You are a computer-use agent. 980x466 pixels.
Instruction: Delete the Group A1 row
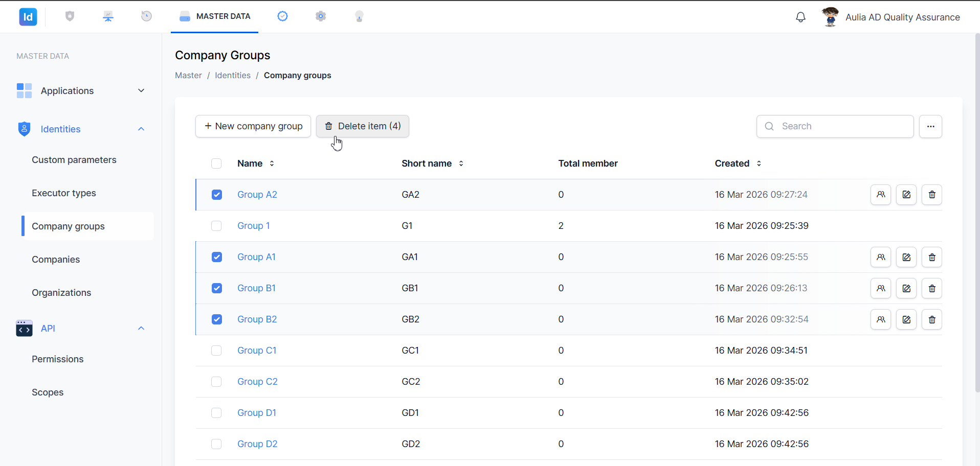(x=932, y=257)
